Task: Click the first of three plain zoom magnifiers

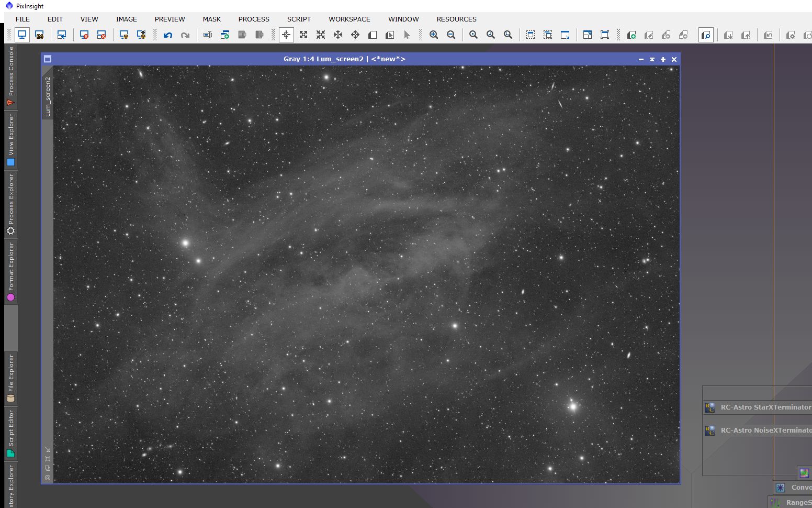Action: [473, 35]
